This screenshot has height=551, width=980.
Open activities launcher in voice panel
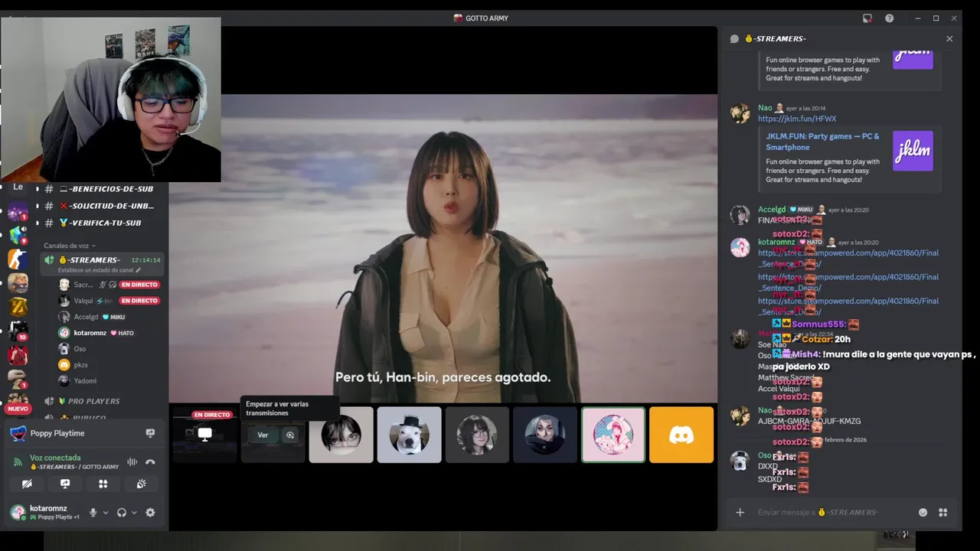tap(103, 484)
